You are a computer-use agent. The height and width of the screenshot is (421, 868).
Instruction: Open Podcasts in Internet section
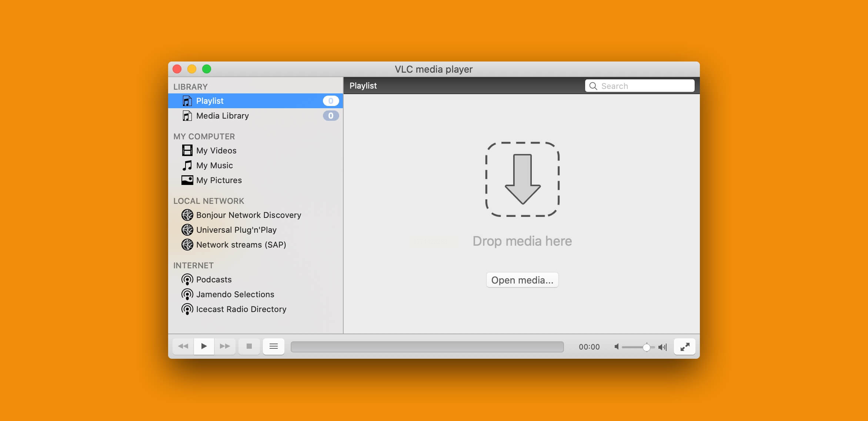tap(214, 279)
